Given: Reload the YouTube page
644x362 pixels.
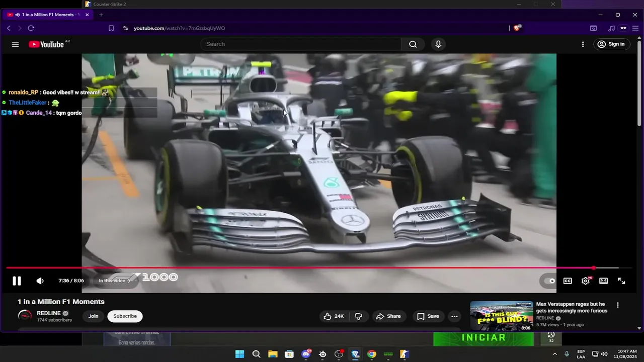Looking at the screenshot, I should [x=31, y=28].
